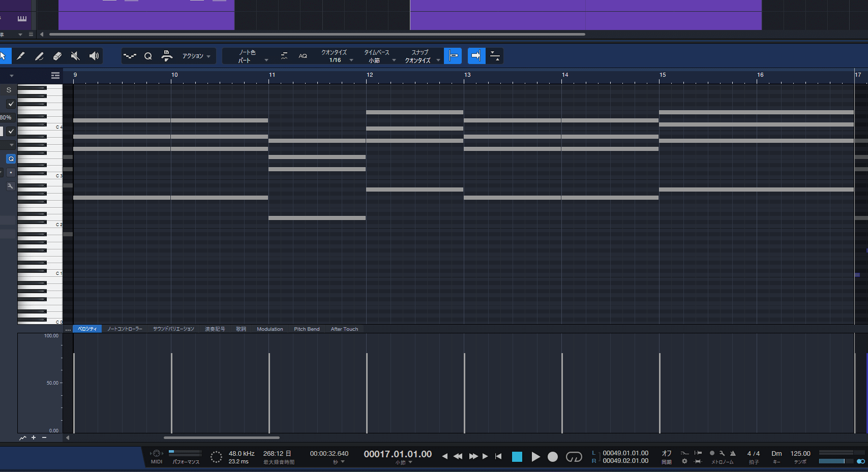Click the 00049.01.01.00 loop start field

click(625, 453)
